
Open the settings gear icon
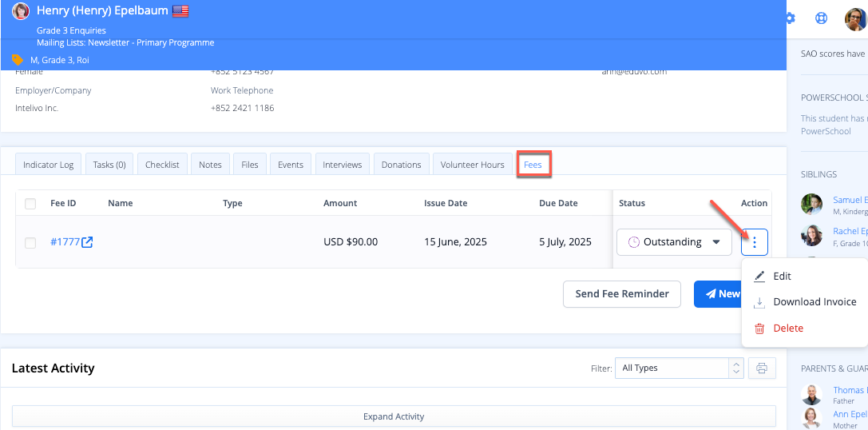point(791,18)
